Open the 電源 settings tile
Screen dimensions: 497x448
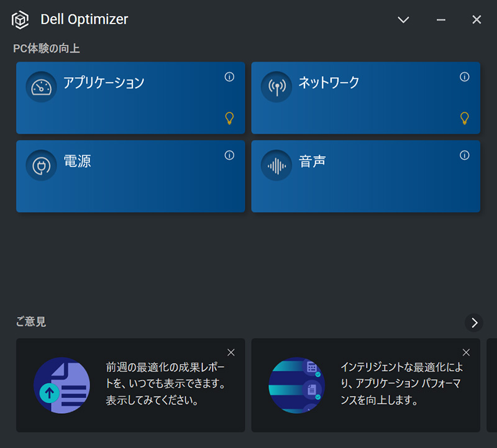[x=130, y=183]
